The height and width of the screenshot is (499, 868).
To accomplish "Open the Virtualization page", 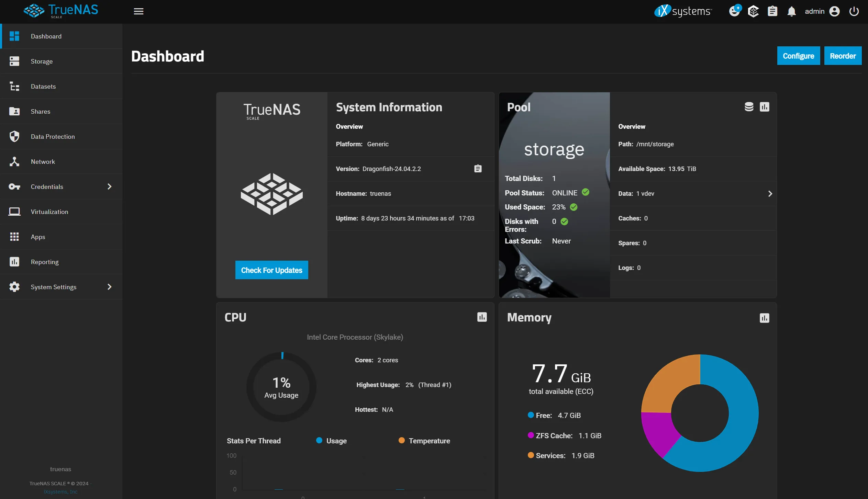I will click(x=49, y=212).
